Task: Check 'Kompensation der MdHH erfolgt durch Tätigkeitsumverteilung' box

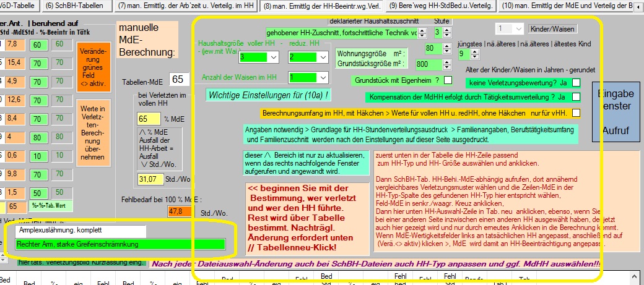Action: click(x=577, y=97)
